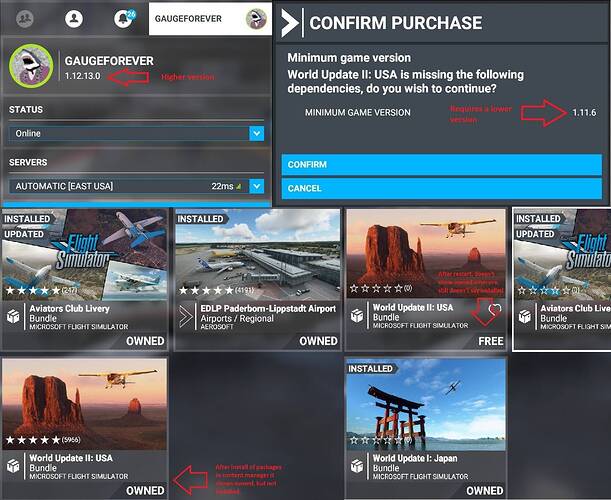Select the GAUGEFOREVER profile tab
This screenshot has height=500, width=611.
[x=210, y=19]
